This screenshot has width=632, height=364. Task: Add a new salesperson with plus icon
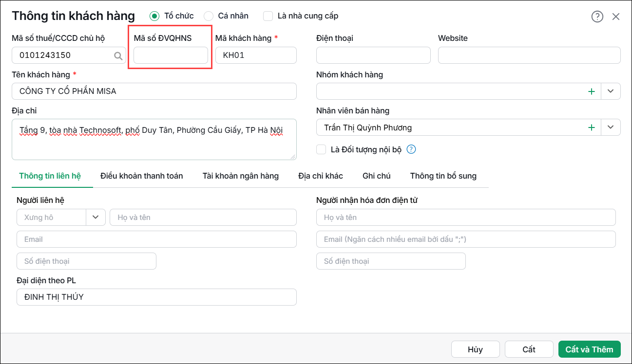click(x=592, y=127)
